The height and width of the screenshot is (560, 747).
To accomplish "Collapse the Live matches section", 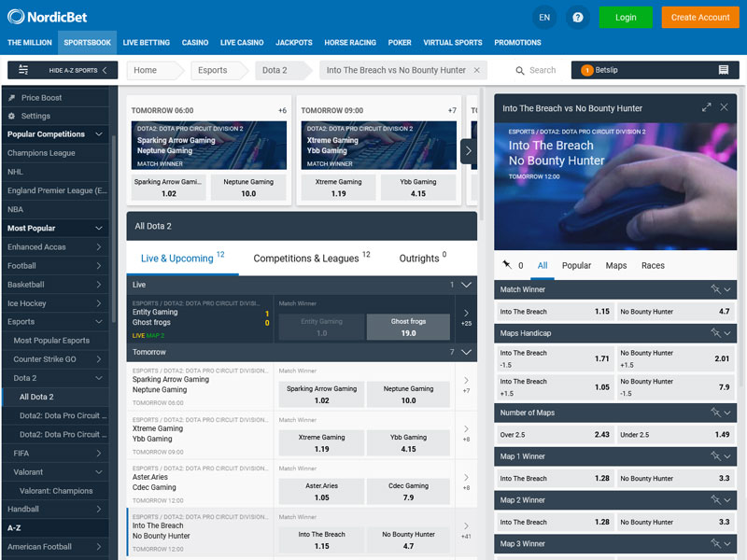I will (x=466, y=285).
